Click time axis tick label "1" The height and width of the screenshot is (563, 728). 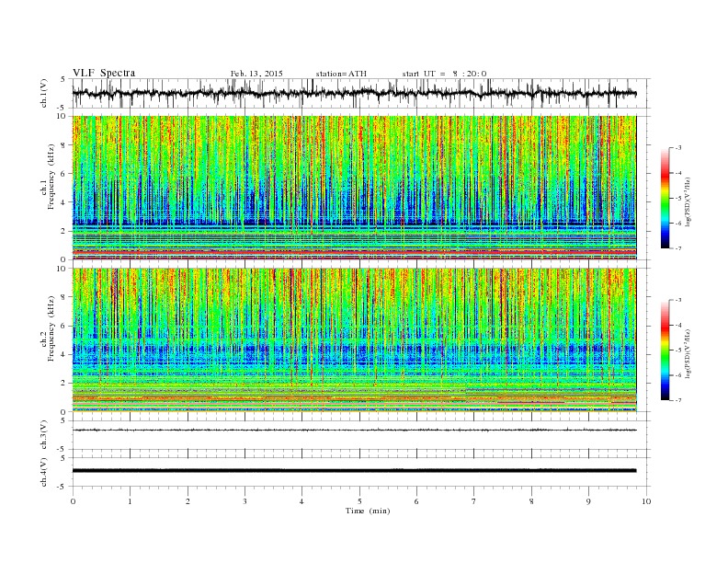[131, 501]
